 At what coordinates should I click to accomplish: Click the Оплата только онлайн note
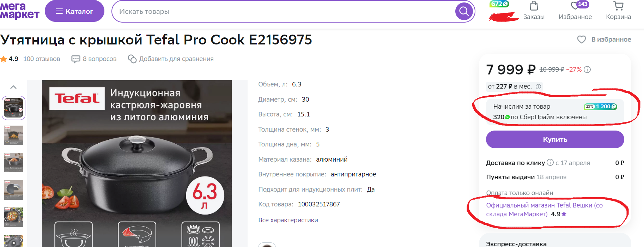520,193
